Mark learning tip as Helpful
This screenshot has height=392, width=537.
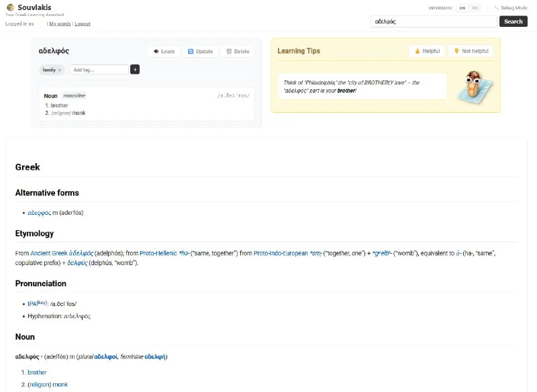point(427,51)
